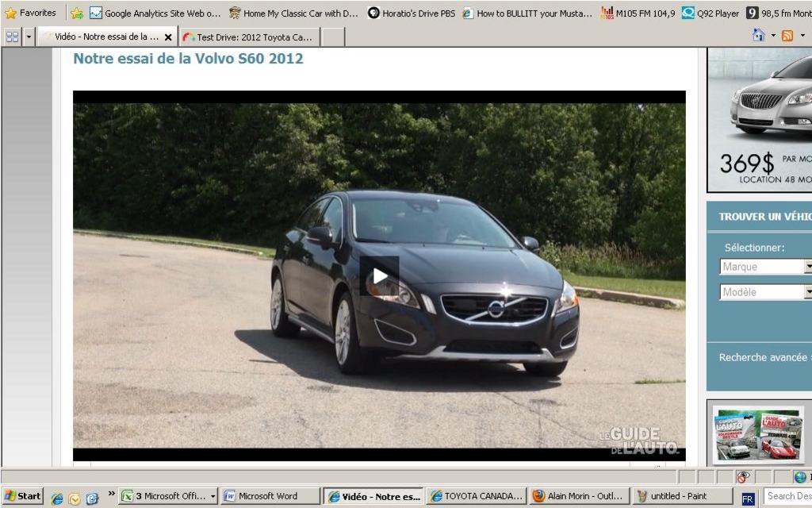Click the RSS feeds icon
Viewport: 812px width, 508px height.
click(787, 36)
